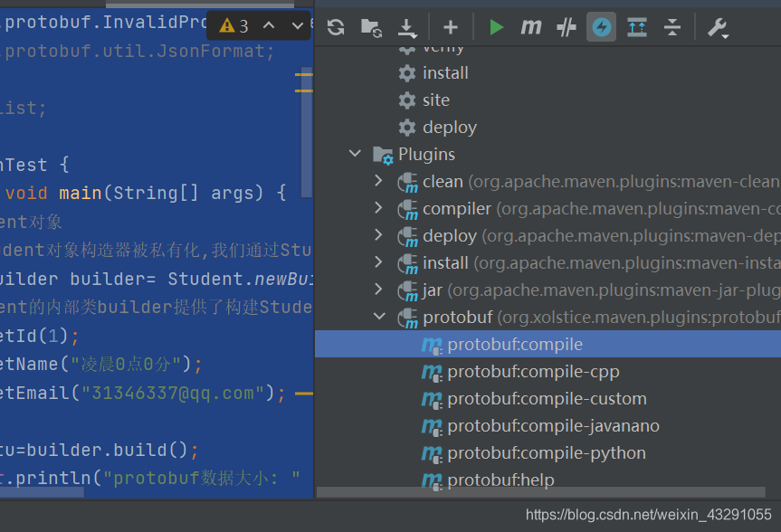Run the selected Maven goal with the green play icon
This screenshot has width=781, height=532.
pyautogui.click(x=496, y=27)
